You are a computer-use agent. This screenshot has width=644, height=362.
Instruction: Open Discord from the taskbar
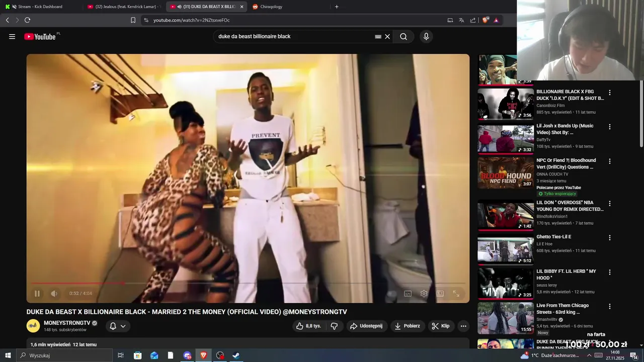tap(187, 355)
